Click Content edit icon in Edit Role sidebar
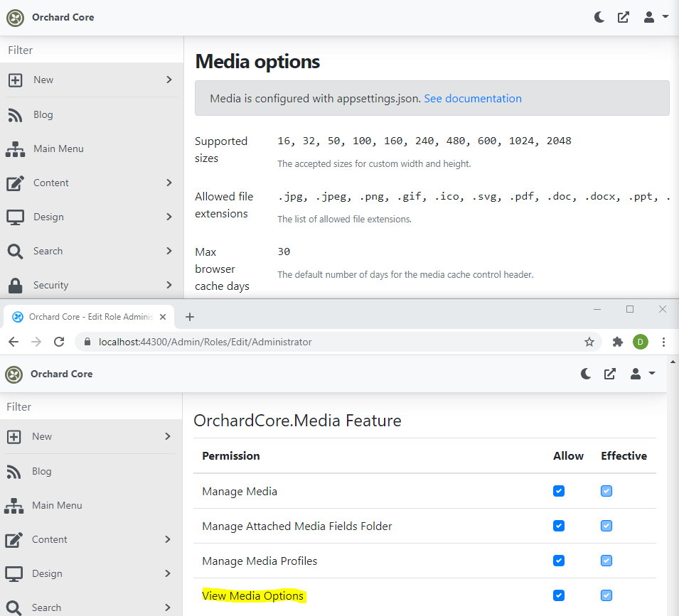The image size is (679, 616). (14, 540)
